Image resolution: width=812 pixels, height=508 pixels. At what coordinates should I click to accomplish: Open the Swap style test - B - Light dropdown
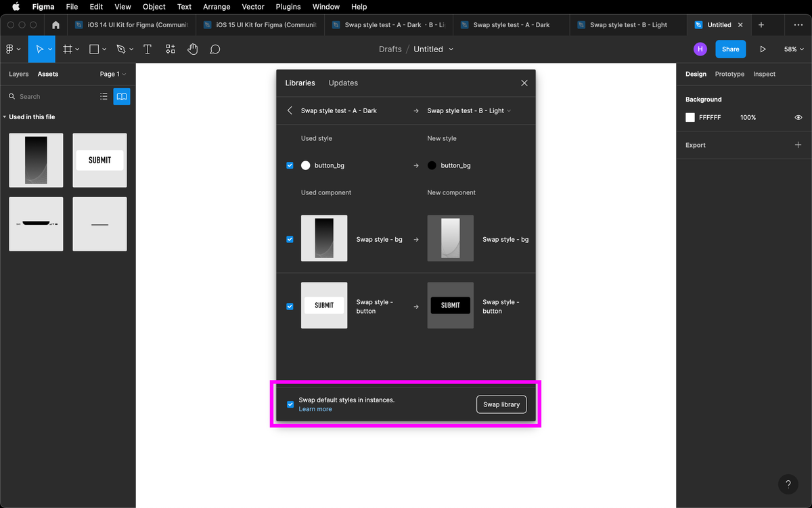pos(469,110)
